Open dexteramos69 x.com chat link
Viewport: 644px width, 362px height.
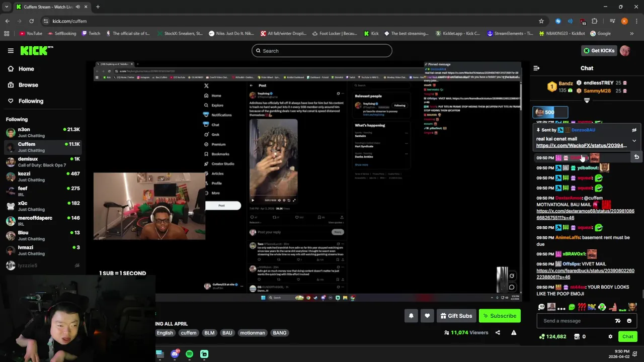(x=585, y=214)
